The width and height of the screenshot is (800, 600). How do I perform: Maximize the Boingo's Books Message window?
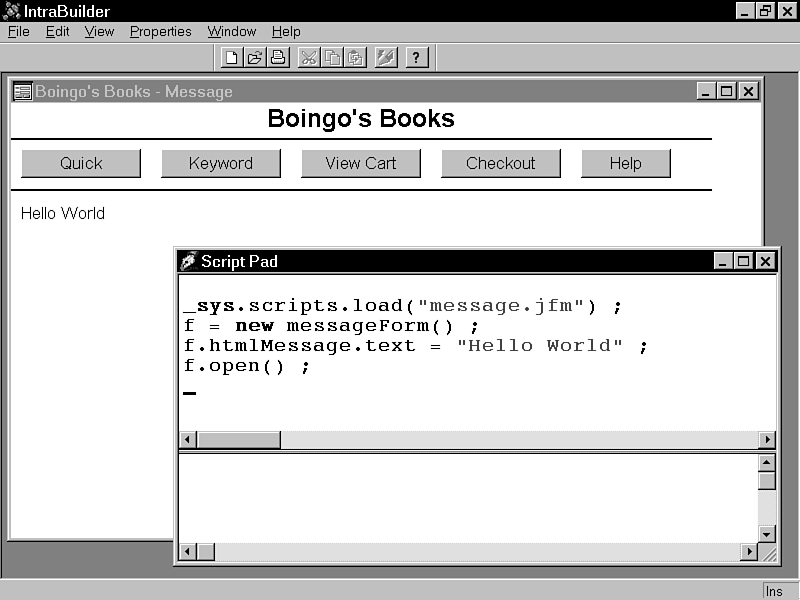pos(727,91)
